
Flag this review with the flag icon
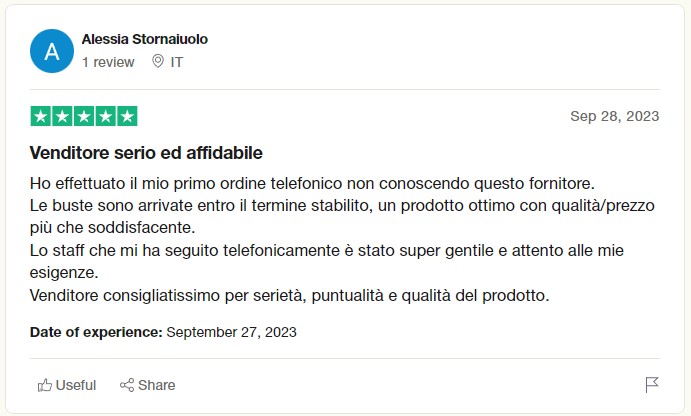652,385
